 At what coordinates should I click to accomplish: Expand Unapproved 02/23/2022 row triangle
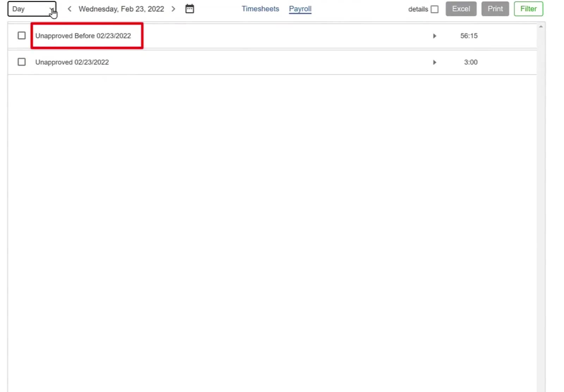click(x=434, y=62)
